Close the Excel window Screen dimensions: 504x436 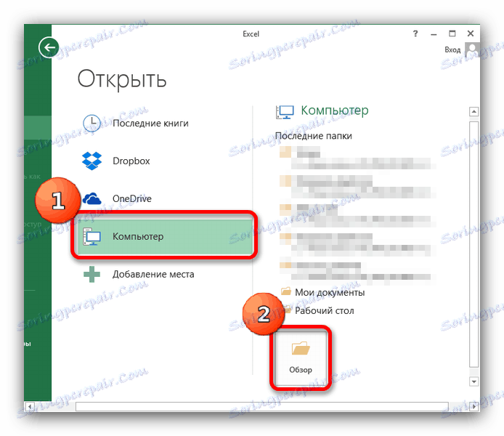471,33
